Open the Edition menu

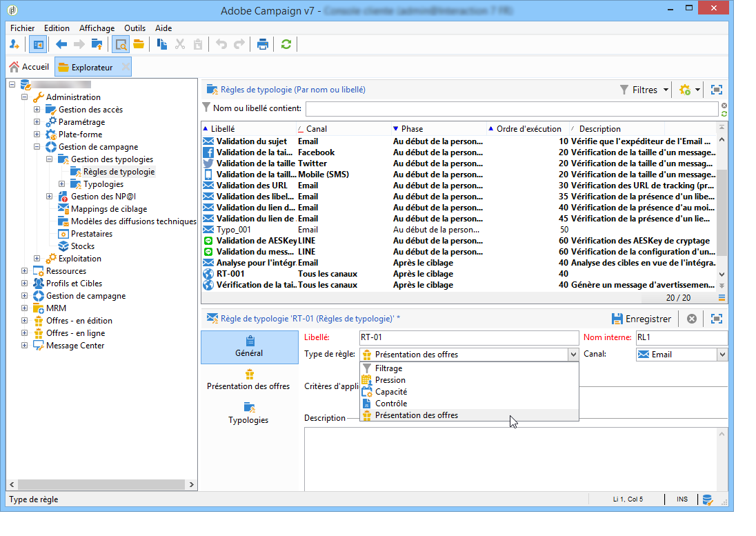pyautogui.click(x=57, y=28)
